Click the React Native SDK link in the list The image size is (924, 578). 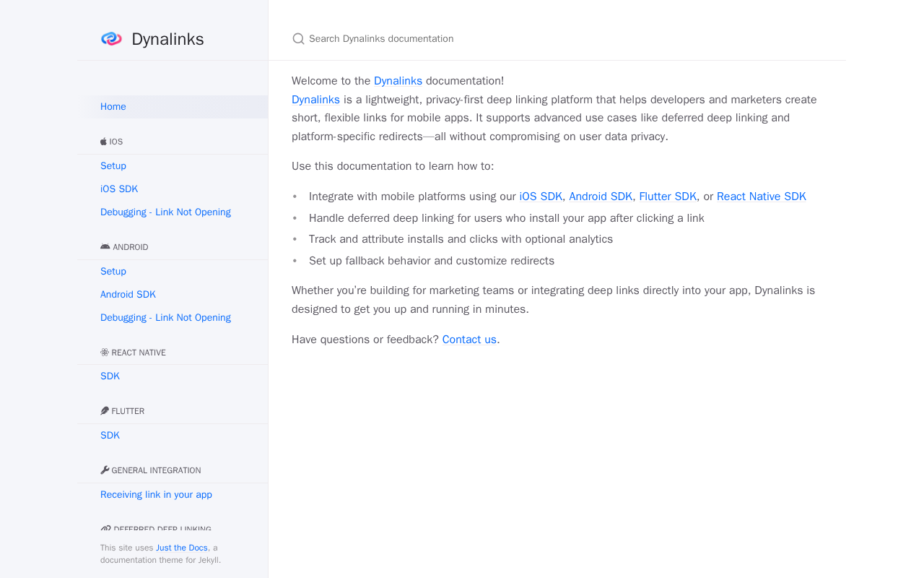click(761, 197)
